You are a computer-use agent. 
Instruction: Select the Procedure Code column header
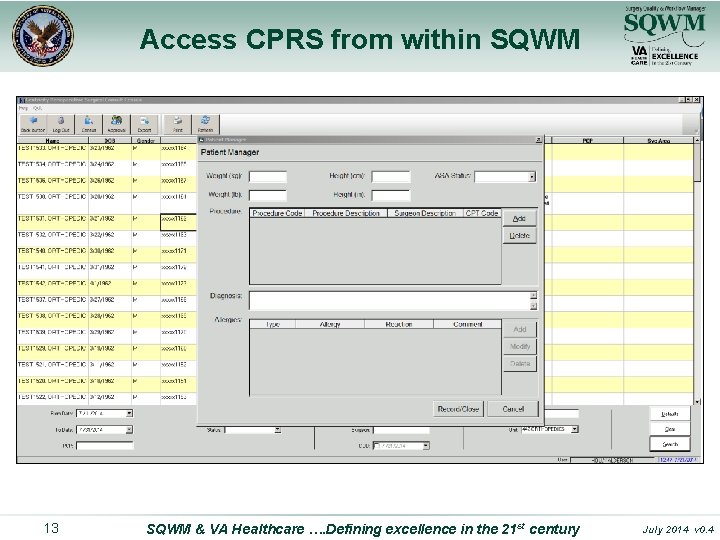pyautogui.click(x=277, y=213)
